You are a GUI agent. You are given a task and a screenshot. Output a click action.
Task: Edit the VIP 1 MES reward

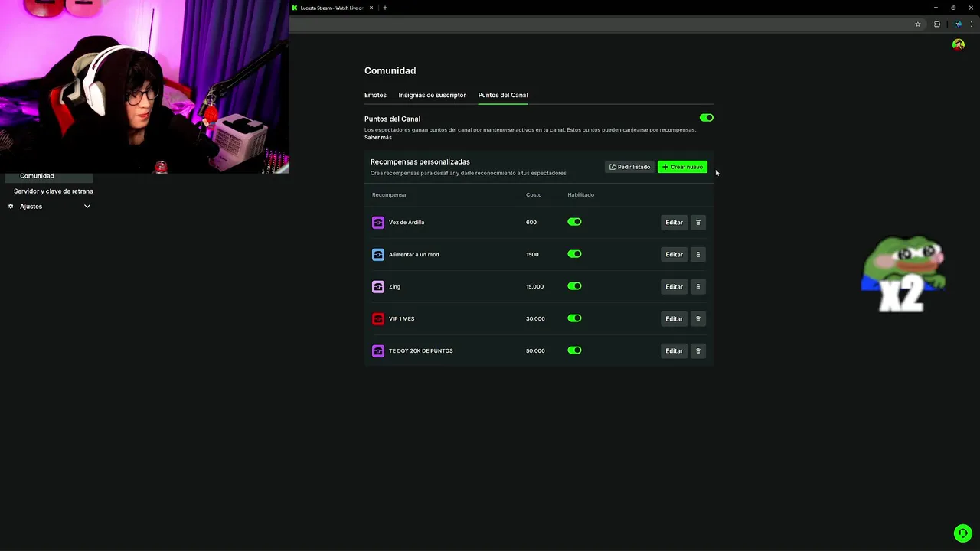(674, 319)
